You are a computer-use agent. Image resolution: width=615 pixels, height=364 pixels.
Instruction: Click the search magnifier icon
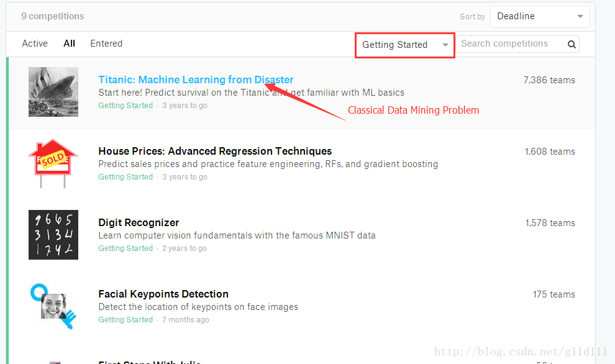click(572, 44)
